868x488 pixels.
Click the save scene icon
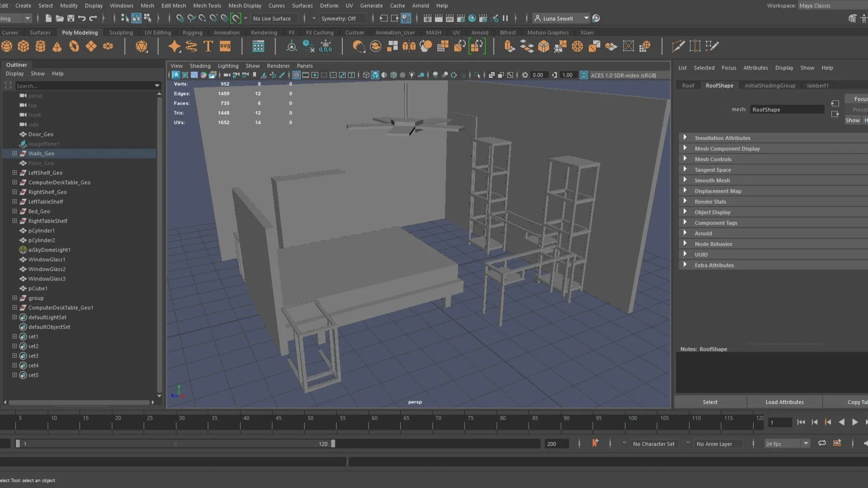pos(71,18)
